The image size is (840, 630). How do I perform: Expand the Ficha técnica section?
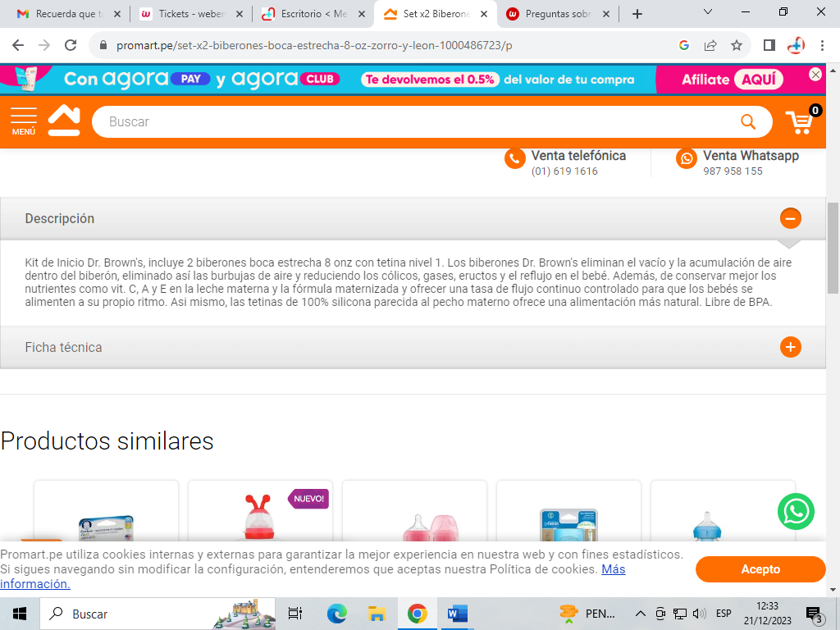(790, 347)
